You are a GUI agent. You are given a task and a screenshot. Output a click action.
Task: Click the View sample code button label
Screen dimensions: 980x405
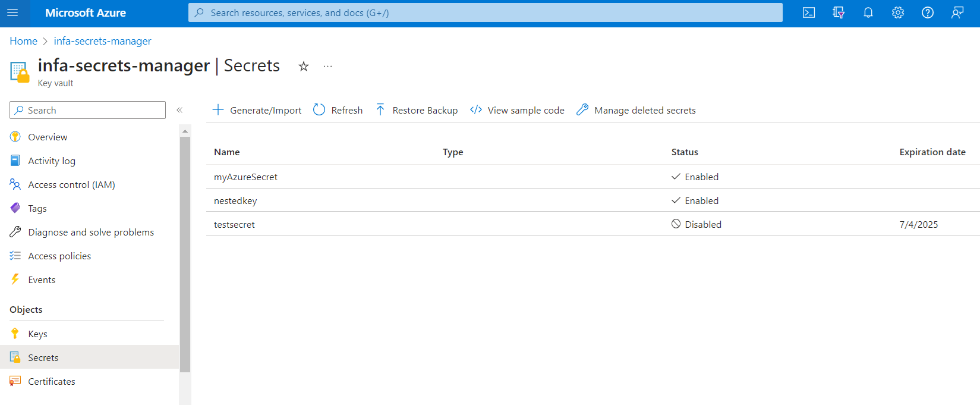[x=526, y=111]
